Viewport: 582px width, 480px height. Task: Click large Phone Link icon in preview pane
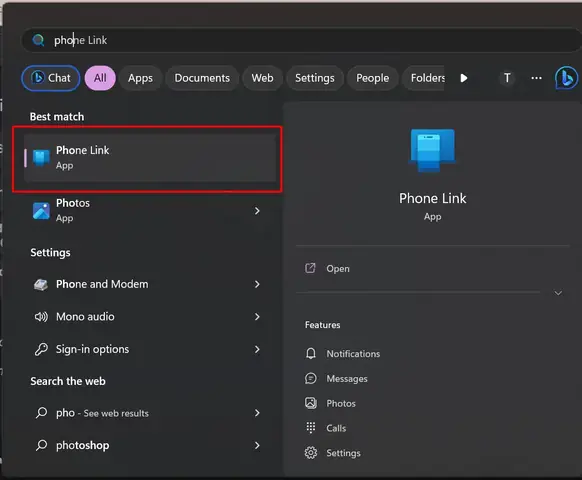(432, 150)
